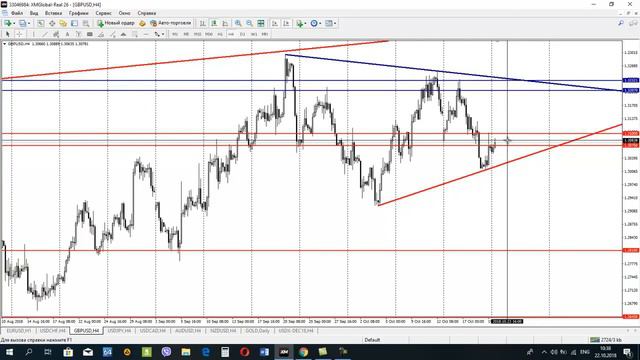Switch chart to candlestick mode
The width and height of the screenshot is (640, 360).
point(214,23)
